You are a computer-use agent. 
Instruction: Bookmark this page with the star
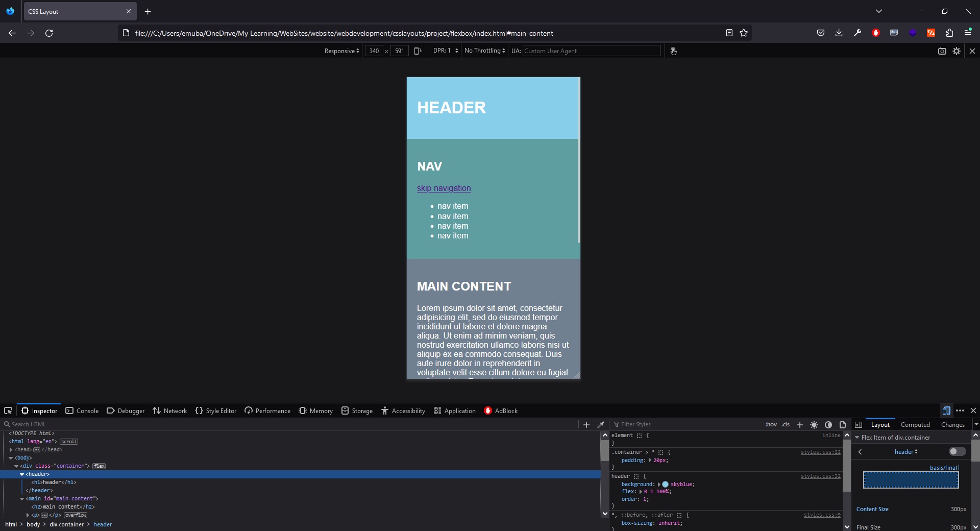[744, 33]
